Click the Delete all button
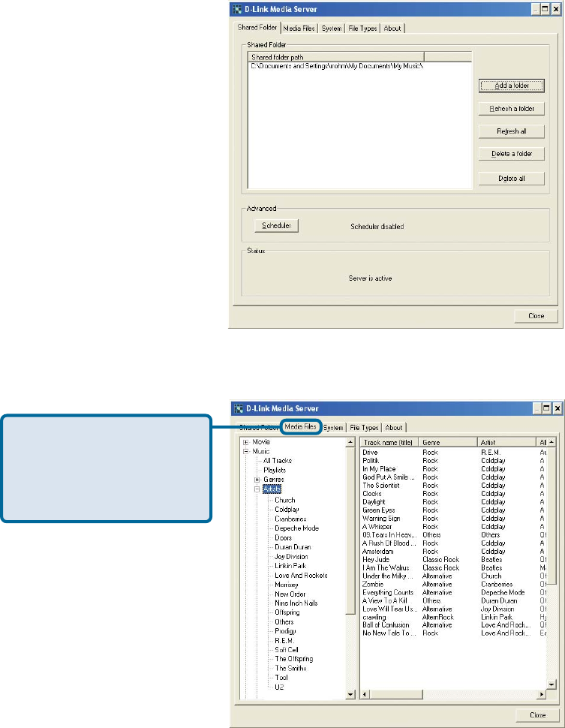This screenshot has height=728, width=565. [511, 179]
